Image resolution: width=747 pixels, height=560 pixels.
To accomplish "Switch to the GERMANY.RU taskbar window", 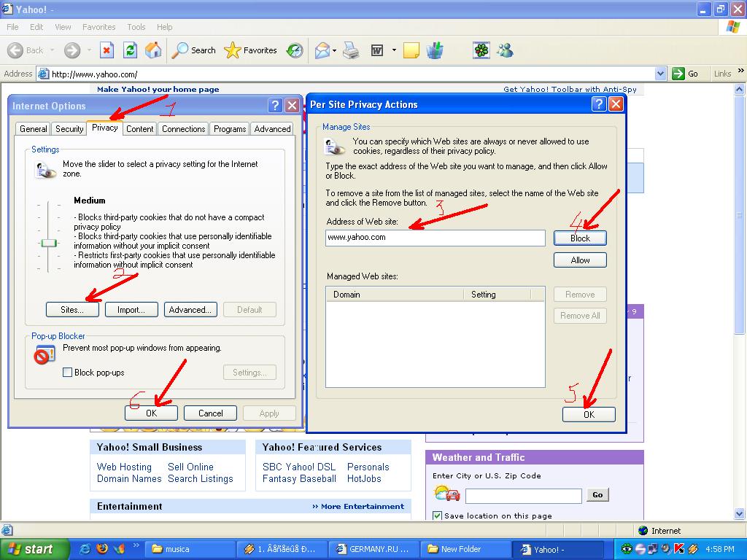I will (x=374, y=549).
